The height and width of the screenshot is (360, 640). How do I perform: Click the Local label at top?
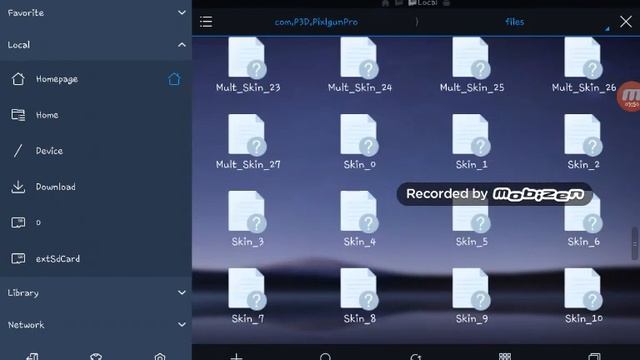click(427, 3)
